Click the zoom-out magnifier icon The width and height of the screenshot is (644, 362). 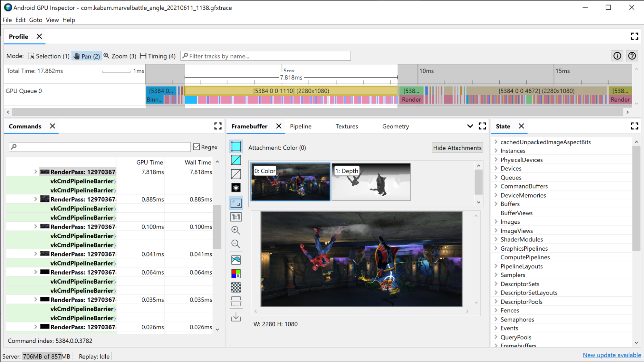[x=236, y=244]
